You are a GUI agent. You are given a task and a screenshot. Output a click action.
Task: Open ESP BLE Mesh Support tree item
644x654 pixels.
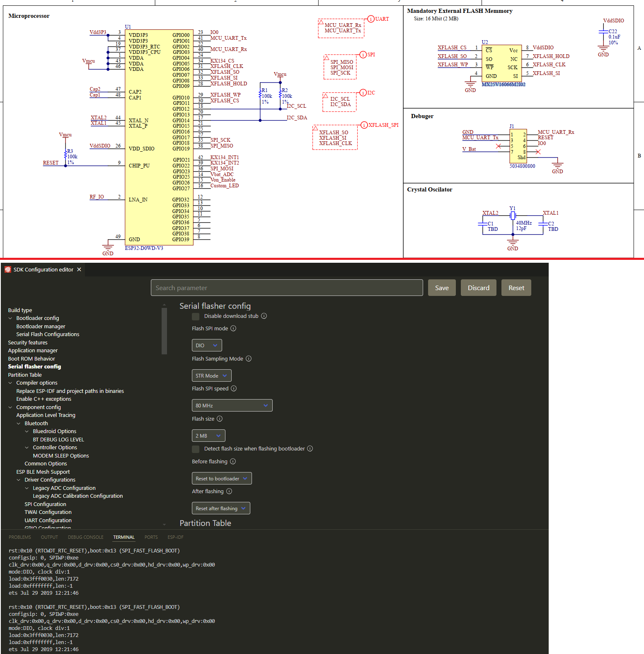pyautogui.click(x=43, y=472)
